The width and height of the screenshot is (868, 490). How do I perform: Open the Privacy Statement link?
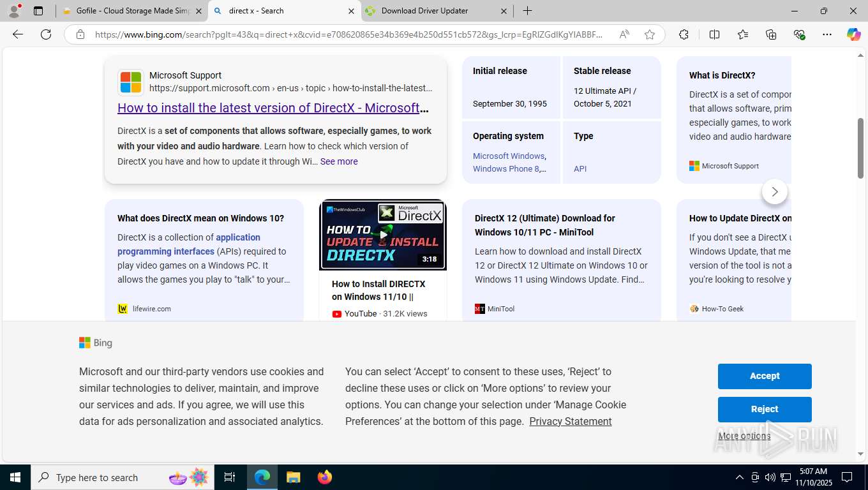(571, 421)
